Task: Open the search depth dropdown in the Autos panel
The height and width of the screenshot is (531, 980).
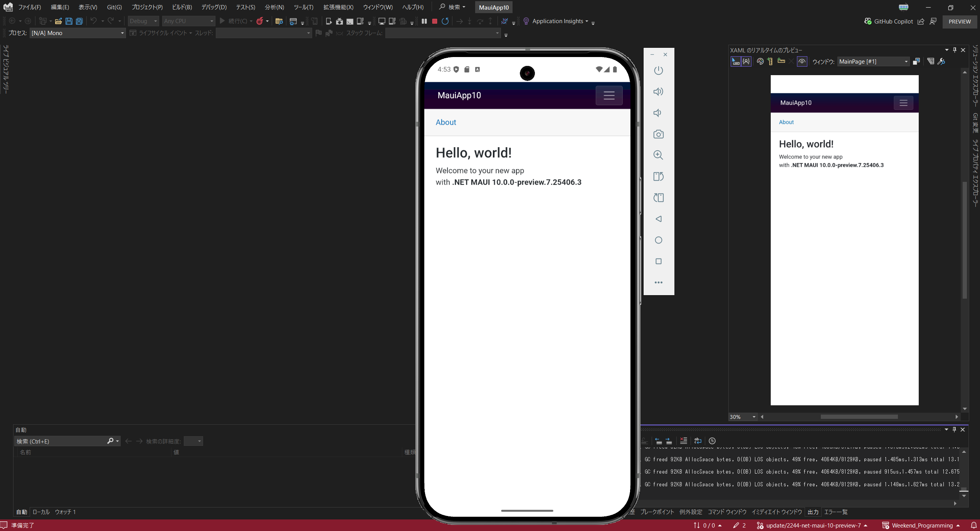Action: [193, 441]
